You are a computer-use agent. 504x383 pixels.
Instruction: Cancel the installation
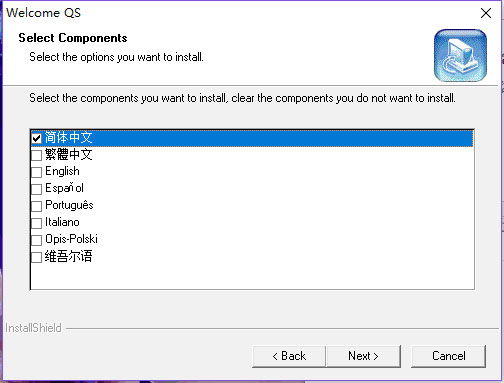click(448, 356)
